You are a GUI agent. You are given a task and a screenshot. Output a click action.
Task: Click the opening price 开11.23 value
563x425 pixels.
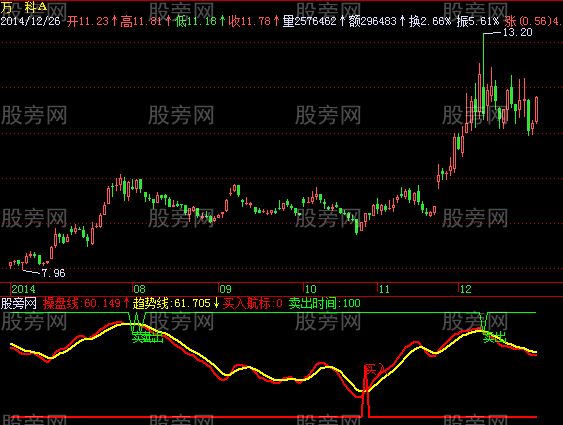coord(88,21)
